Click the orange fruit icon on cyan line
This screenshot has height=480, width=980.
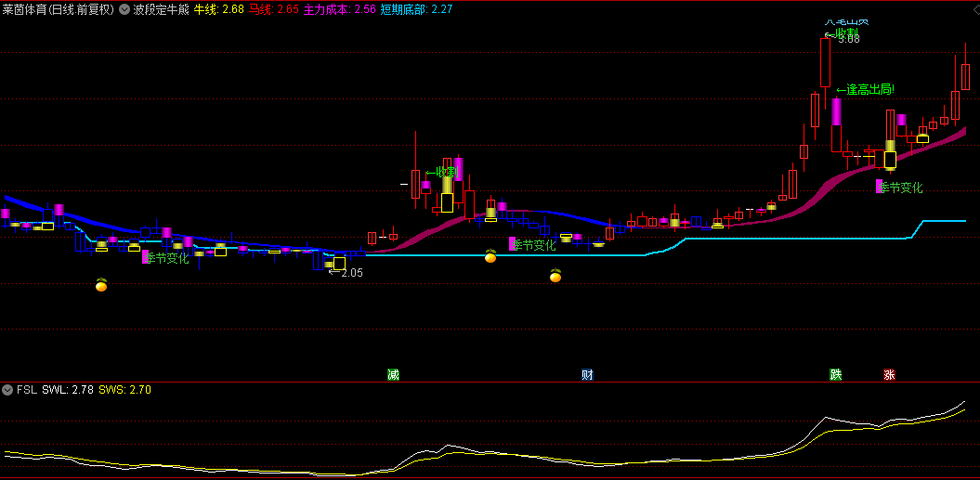490,255
